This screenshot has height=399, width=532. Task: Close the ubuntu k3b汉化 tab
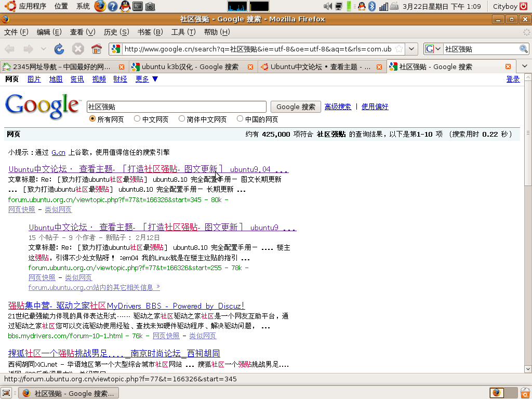pos(250,67)
